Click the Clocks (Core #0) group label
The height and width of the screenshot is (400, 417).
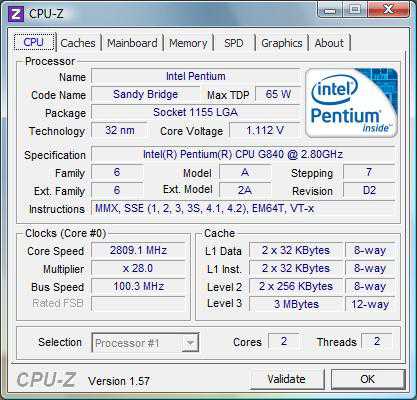[x=66, y=233]
